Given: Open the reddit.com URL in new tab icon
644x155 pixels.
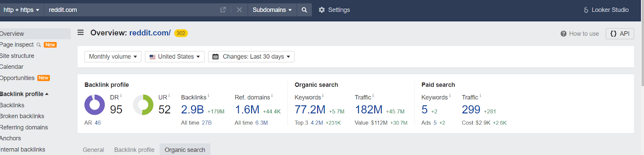Looking at the screenshot, I should 223,10.
